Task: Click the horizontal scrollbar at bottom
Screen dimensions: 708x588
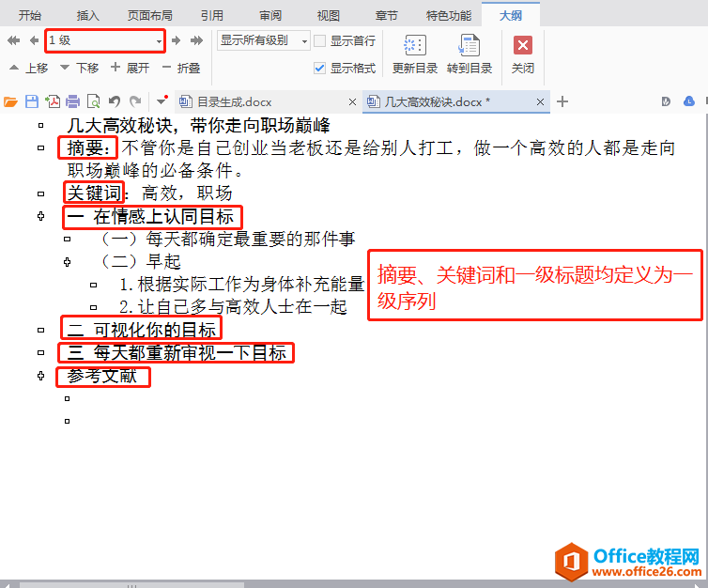Action: pos(131,585)
